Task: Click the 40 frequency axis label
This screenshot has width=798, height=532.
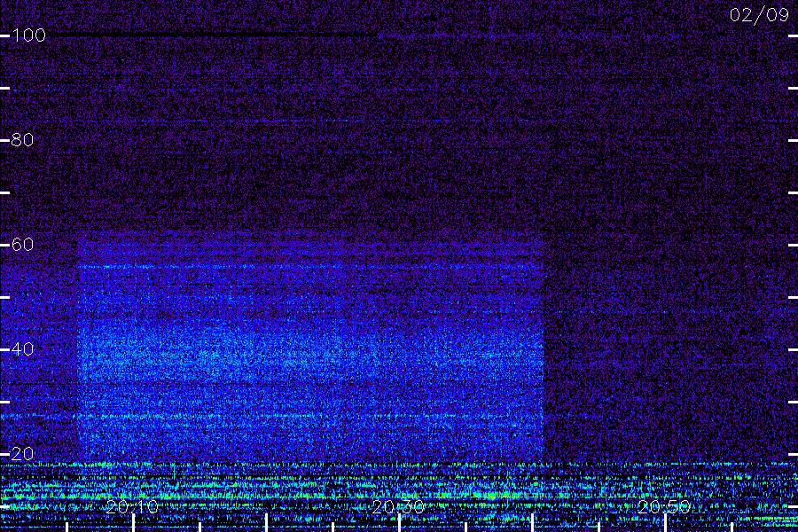Action: pos(22,348)
